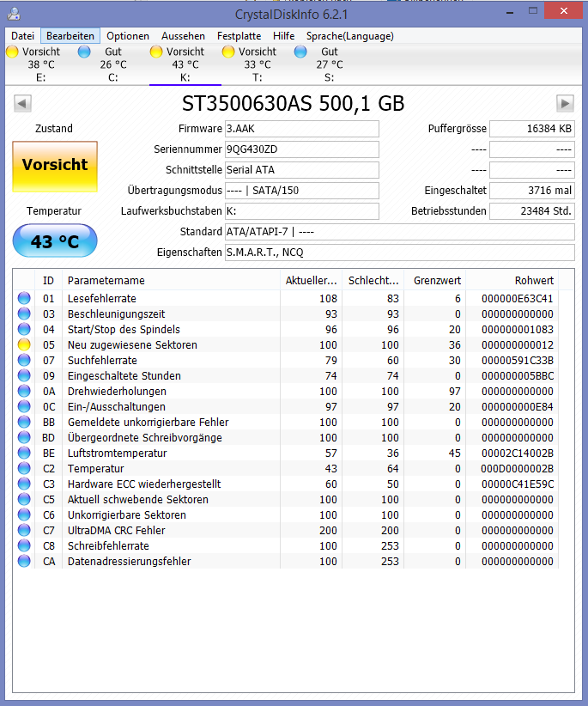588x706 pixels.
Task: Open the Aussehen menu
Action: (x=183, y=36)
